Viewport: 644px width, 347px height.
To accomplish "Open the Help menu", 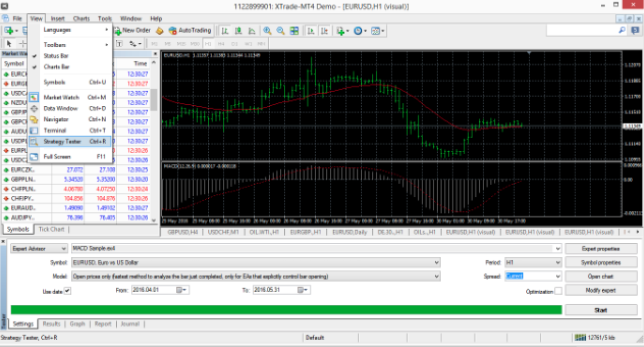I will point(156,19).
